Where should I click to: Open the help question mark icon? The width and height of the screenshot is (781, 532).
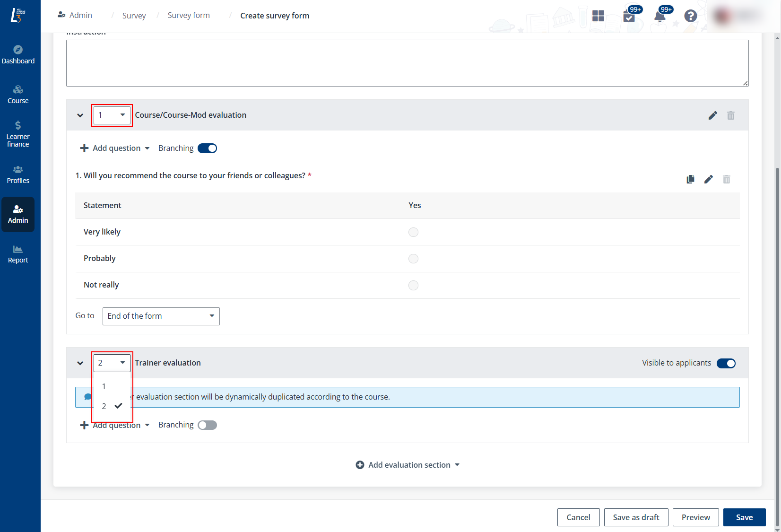[691, 16]
